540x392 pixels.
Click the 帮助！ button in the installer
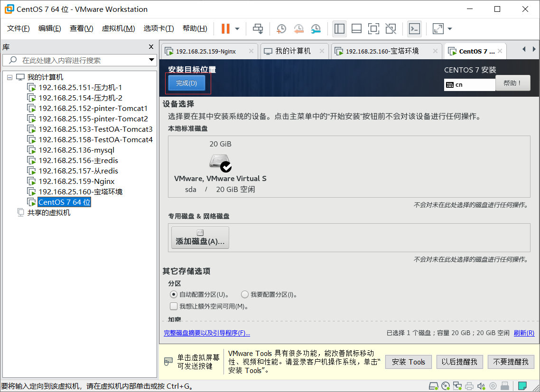point(512,83)
